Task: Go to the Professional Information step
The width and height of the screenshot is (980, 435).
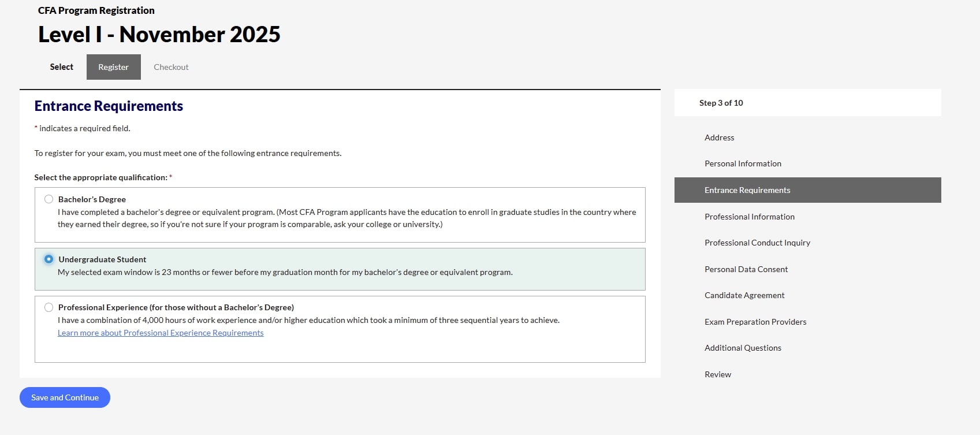Action: (x=750, y=217)
